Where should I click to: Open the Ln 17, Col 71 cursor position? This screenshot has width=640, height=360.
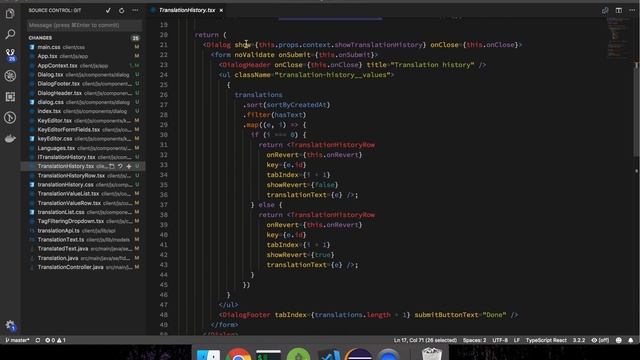[x=425, y=340]
